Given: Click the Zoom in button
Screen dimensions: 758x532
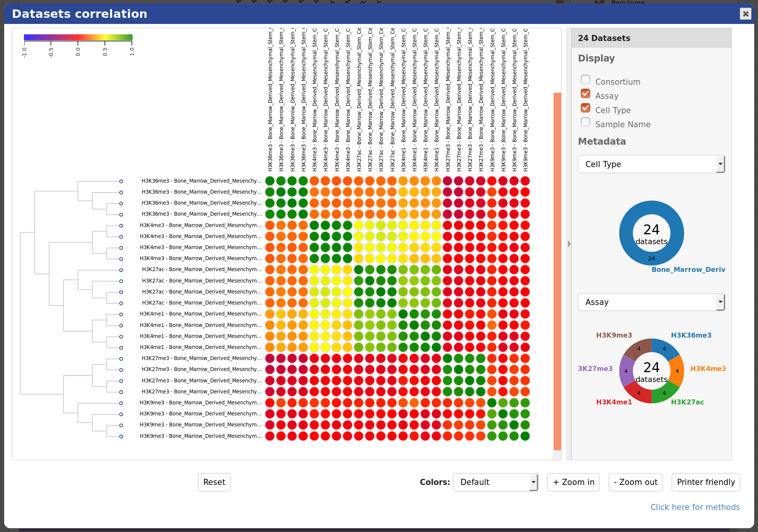Looking at the screenshot, I should point(573,482).
